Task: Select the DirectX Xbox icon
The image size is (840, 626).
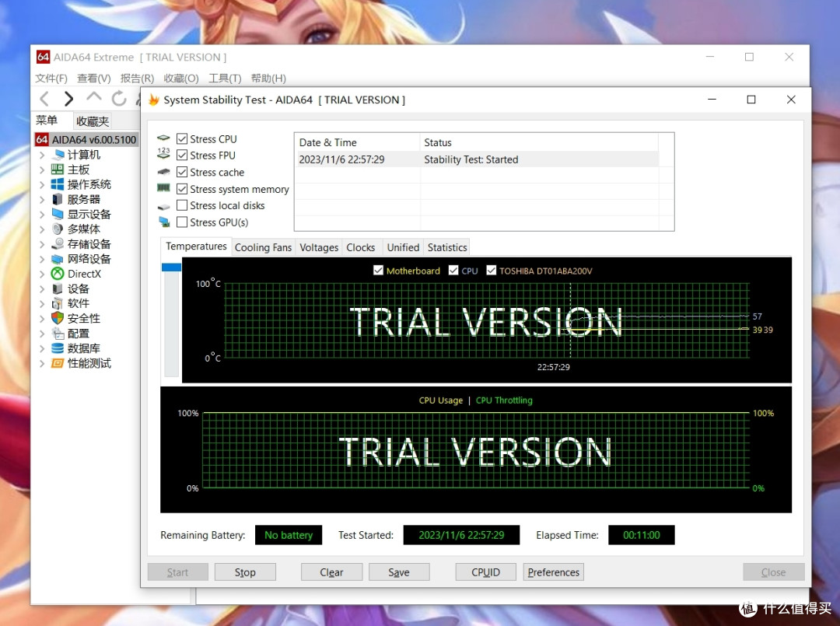Action: point(58,274)
